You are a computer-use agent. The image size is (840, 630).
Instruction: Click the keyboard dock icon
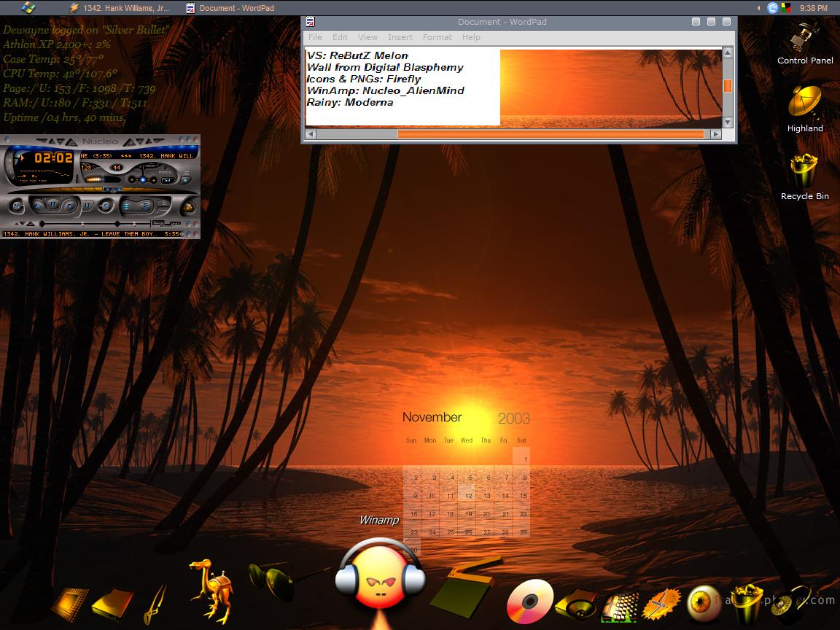click(x=619, y=607)
